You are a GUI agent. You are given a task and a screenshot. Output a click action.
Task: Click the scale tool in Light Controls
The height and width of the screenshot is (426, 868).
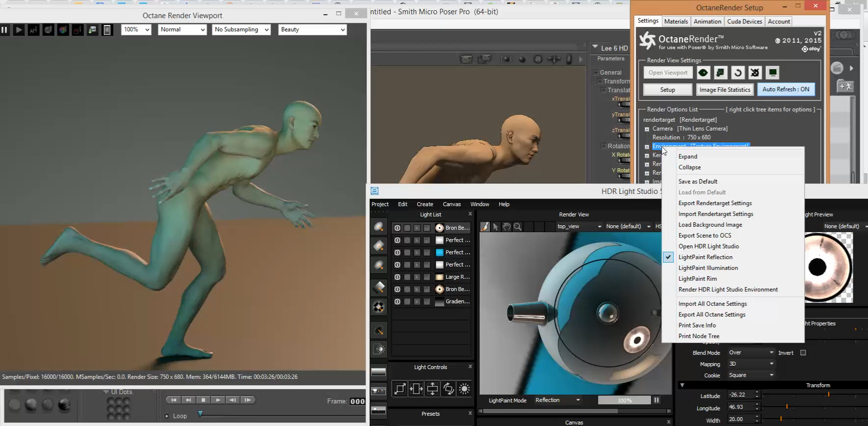pos(400,389)
